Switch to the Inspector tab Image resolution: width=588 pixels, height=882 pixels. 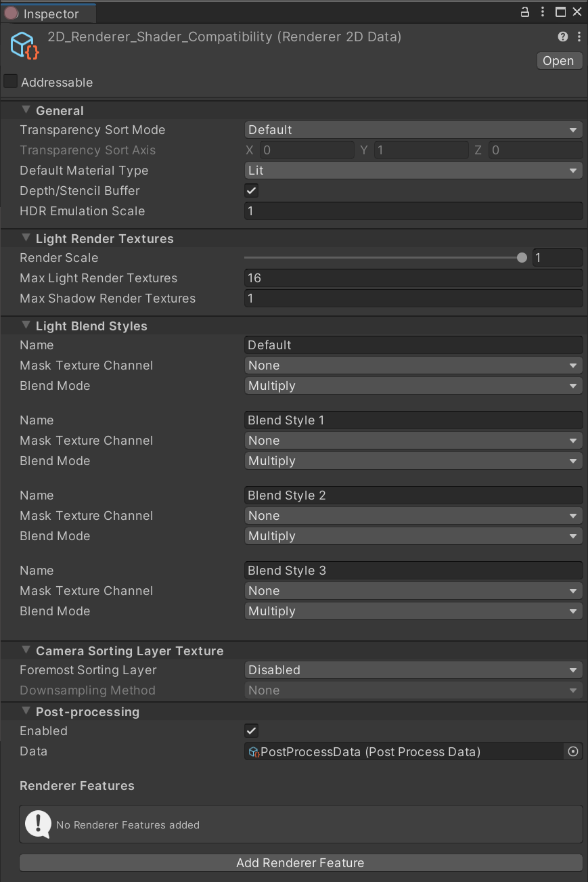click(47, 13)
